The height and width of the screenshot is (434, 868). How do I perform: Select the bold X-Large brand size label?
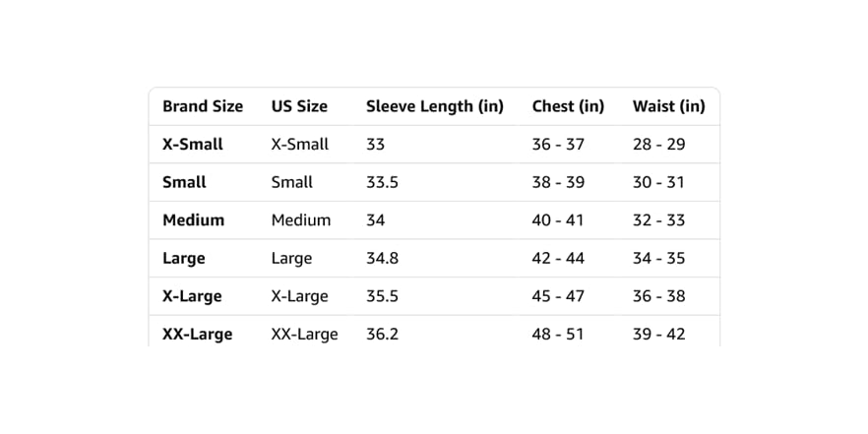pos(192,296)
